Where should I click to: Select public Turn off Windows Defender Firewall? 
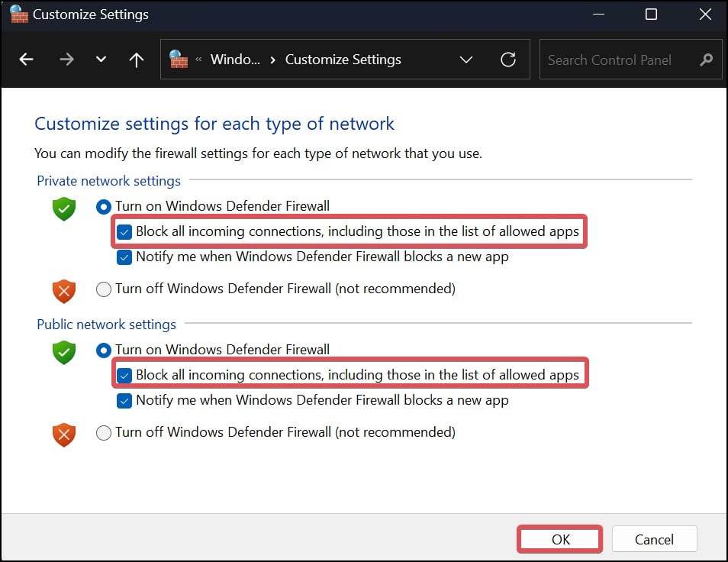[104, 433]
